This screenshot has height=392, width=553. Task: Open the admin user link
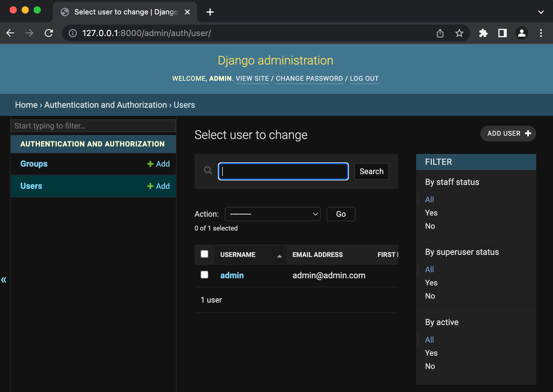(x=232, y=275)
